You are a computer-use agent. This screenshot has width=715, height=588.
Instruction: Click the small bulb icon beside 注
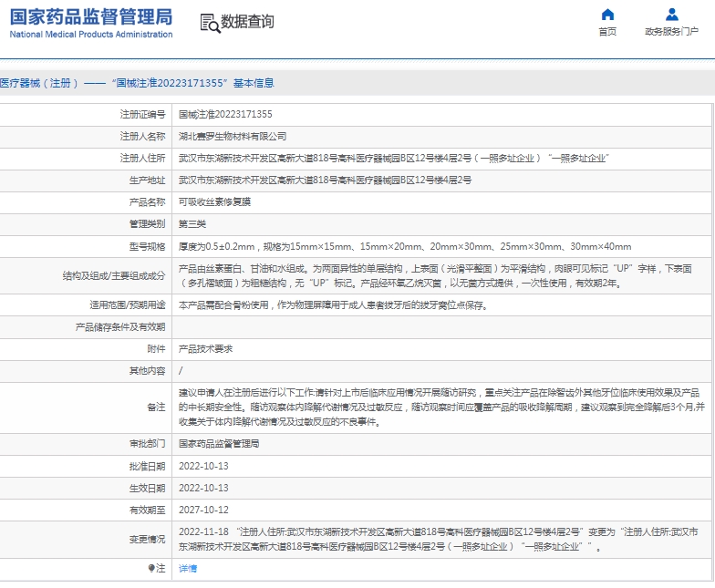[x=152, y=568]
